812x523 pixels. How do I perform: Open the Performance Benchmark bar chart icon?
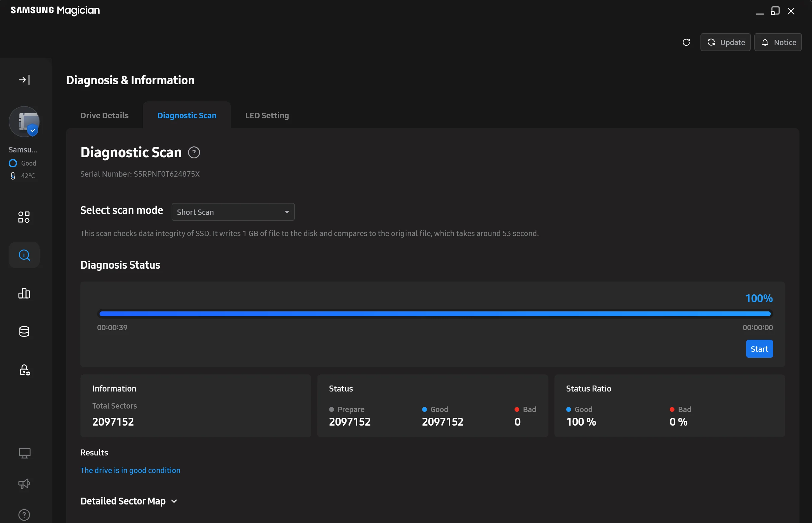click(x=24, y=293)
